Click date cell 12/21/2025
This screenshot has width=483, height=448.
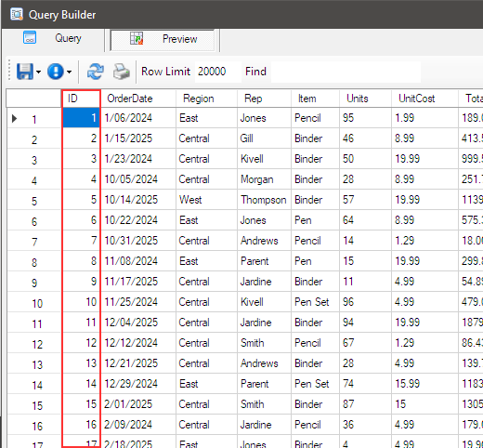(x=138, y=363)
